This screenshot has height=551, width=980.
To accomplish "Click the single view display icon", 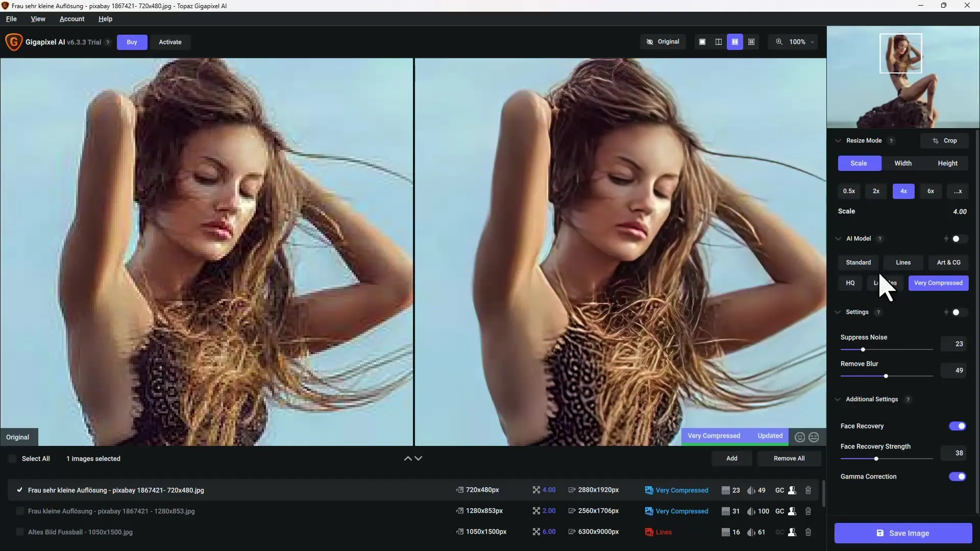I will pos(702,42).
